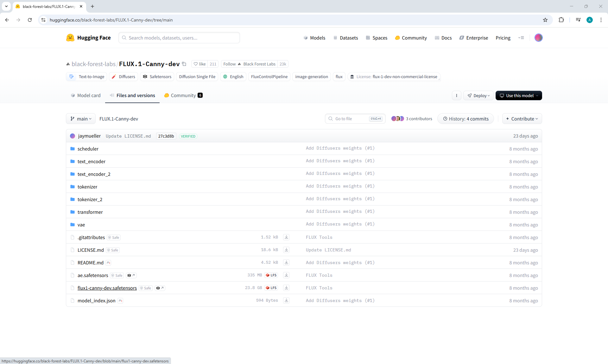Open the Use this model menu
Screen dimensions: 608x364
[x=519, y=96]
